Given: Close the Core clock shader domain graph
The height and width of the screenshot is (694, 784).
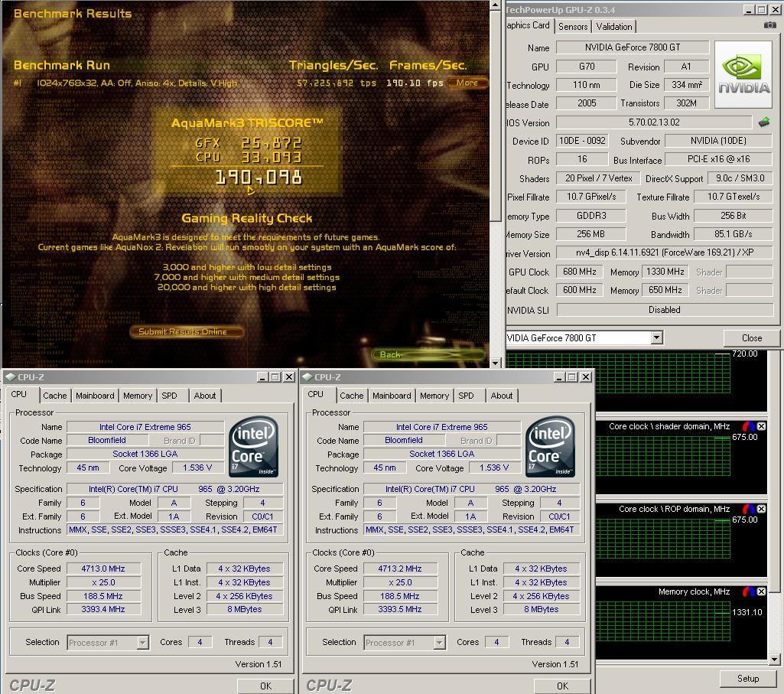Looking at the screenshot, I should (761, 426).
